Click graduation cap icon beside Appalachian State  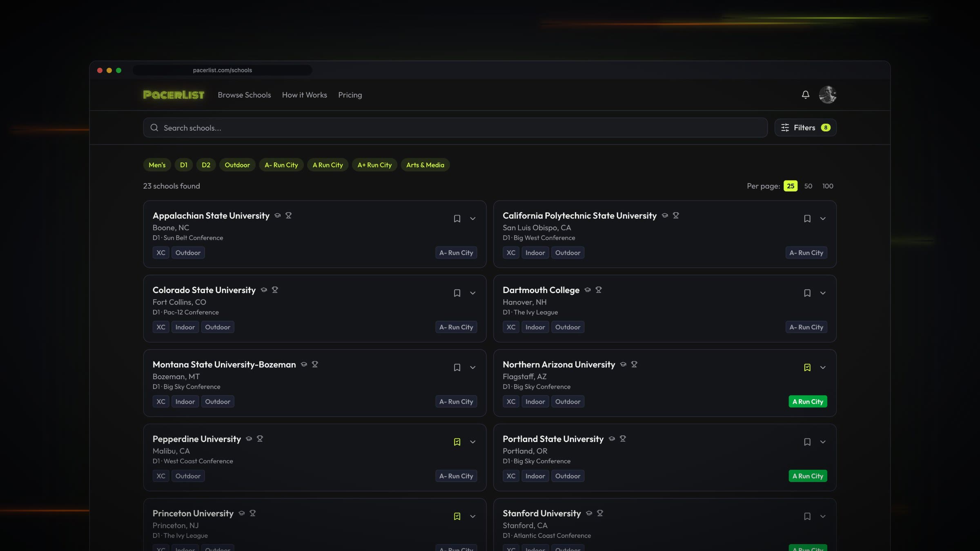(278, 216)
